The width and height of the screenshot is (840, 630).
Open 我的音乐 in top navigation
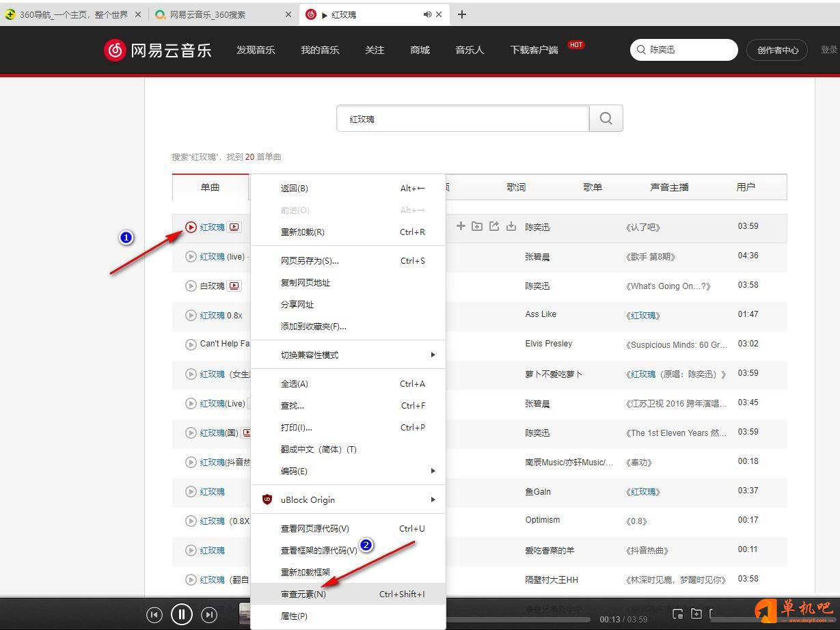click(x=320, y=50)
